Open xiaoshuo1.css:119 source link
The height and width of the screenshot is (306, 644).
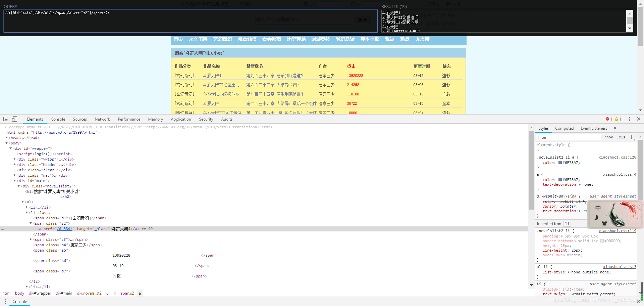[x=617, y=231]
